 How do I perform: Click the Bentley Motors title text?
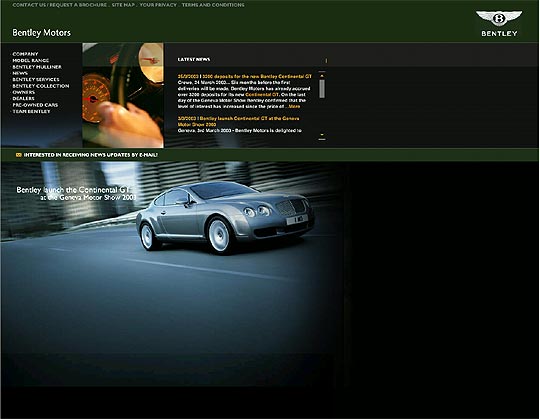coord(41,33)
